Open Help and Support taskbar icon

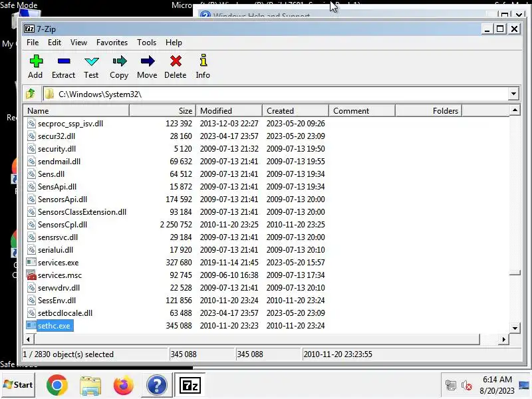point(156,385)
